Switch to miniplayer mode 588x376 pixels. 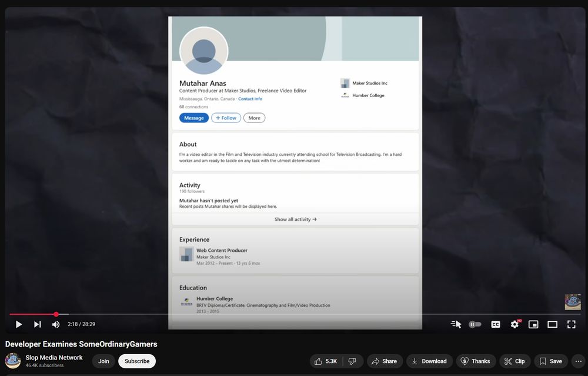tap(533, 324)
